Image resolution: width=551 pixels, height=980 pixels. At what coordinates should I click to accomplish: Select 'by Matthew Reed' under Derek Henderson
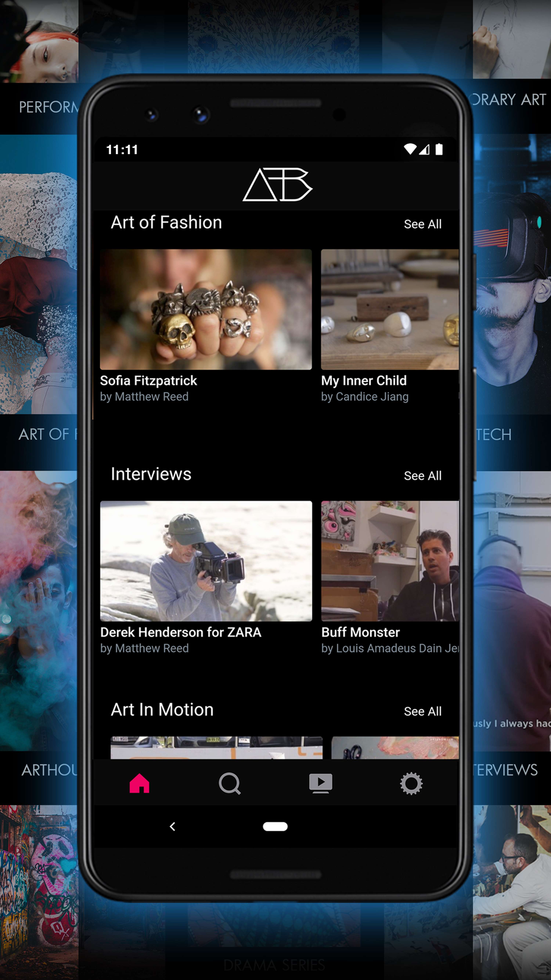coord(144,648)
